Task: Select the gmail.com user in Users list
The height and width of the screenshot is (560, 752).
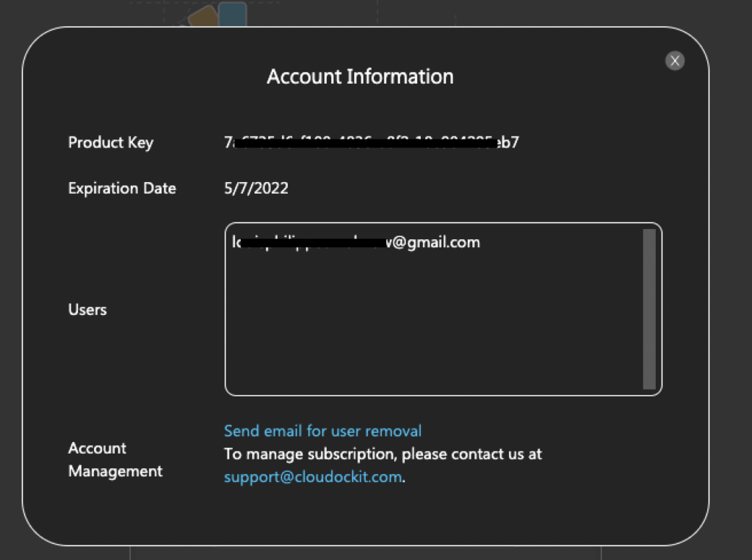Action: (356, 242)
